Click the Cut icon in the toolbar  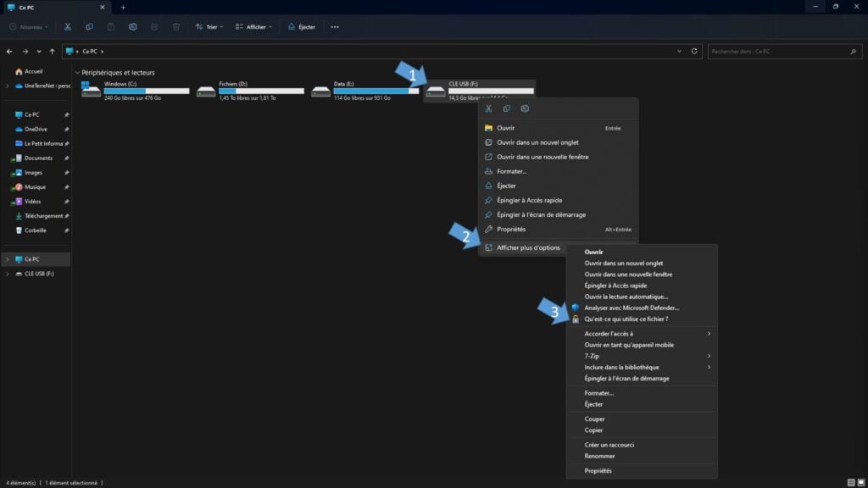tap(68, 26)
